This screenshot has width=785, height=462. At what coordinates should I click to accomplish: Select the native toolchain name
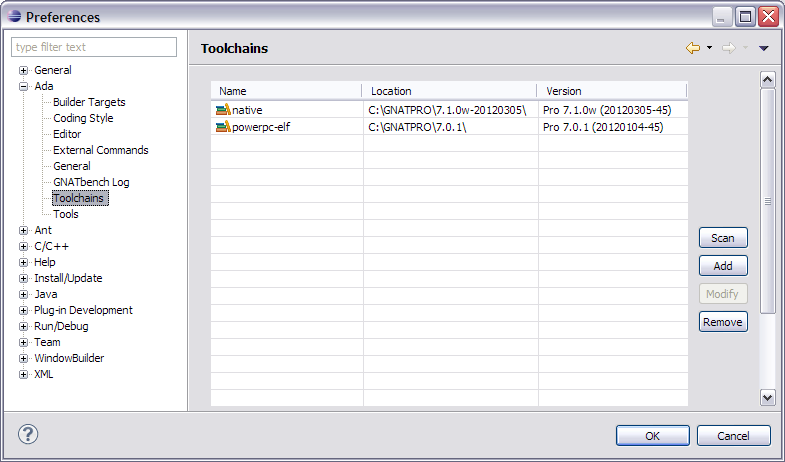[247, 110]
